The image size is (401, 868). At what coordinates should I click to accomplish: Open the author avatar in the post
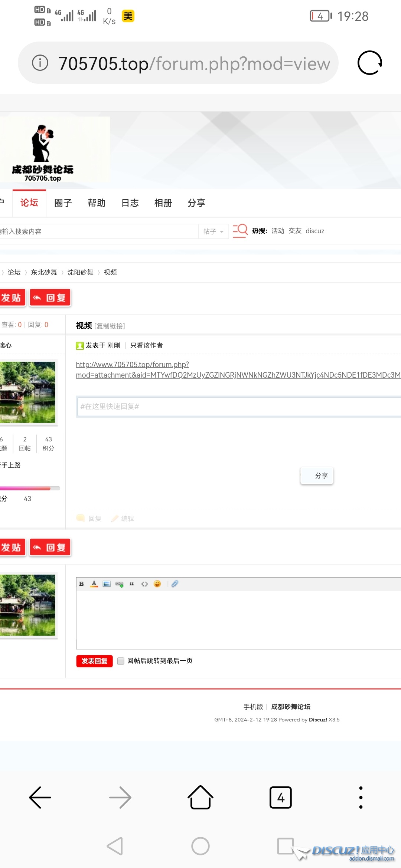click(x=27, y=392)
